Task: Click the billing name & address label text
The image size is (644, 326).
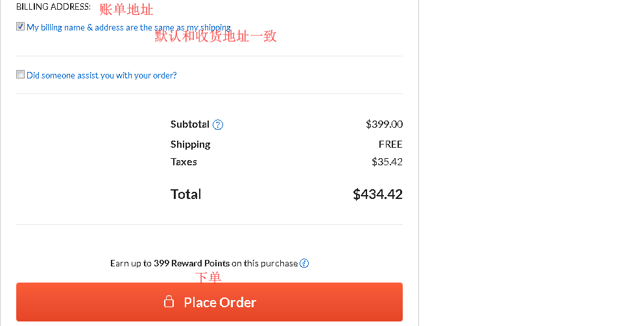Action: [128, 28]
